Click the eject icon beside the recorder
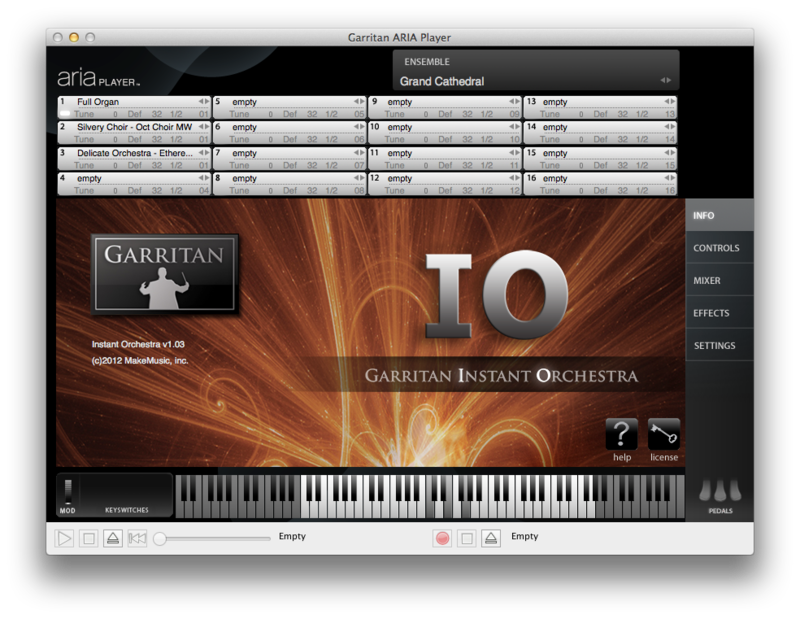The image size is (800, 619). 490,538
